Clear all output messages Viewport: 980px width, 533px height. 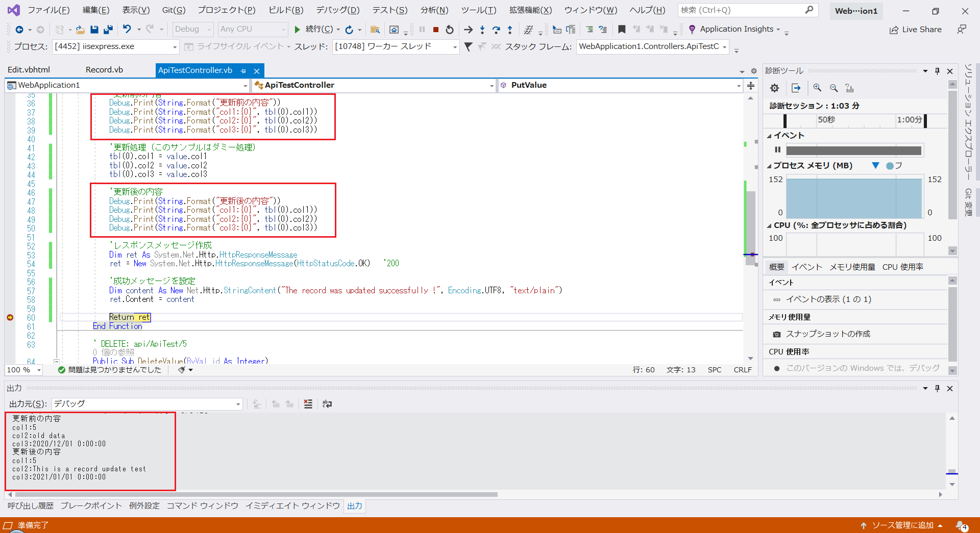pos(308,404)
